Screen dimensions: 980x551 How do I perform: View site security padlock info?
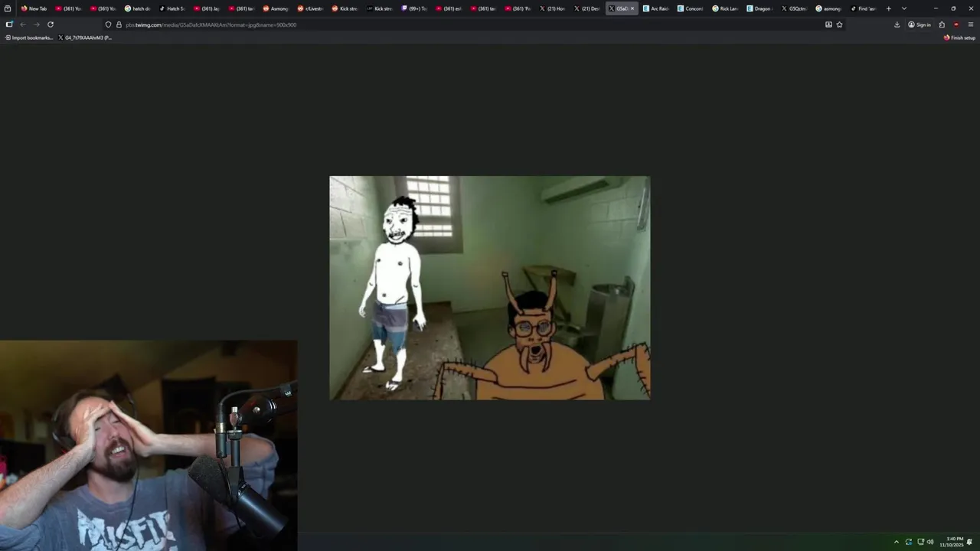tap(119, 24)
